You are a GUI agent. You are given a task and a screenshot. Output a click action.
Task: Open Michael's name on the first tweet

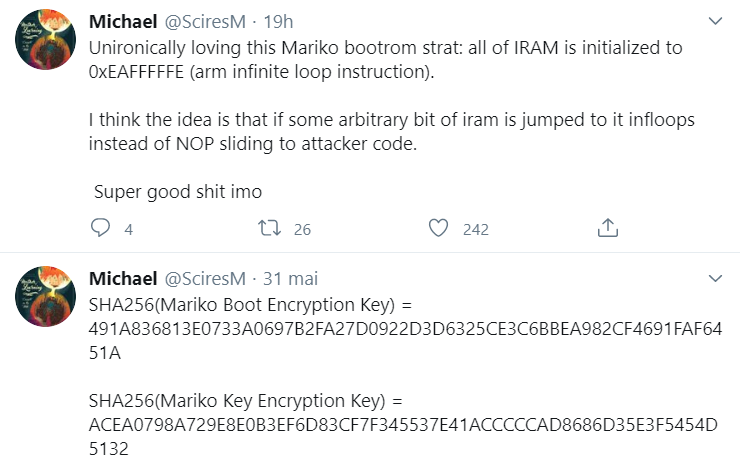(123, 22)
